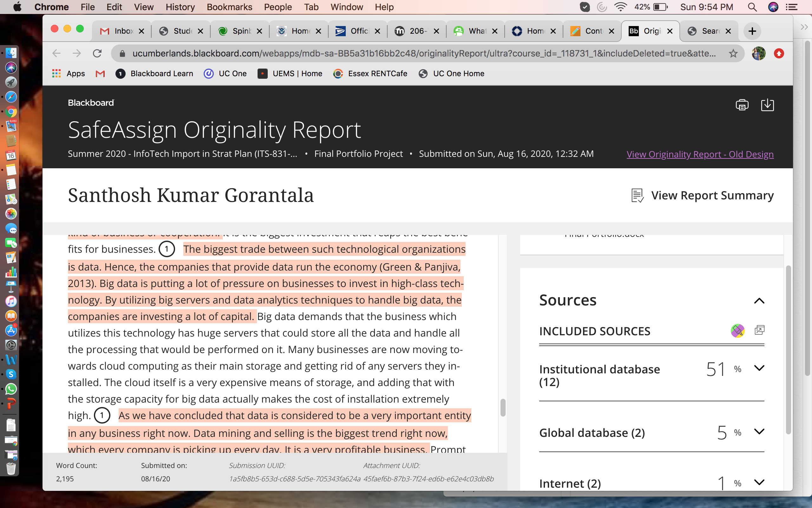Print the SafeAssign originality report
812x508 pixels.
tap(742, 105)
